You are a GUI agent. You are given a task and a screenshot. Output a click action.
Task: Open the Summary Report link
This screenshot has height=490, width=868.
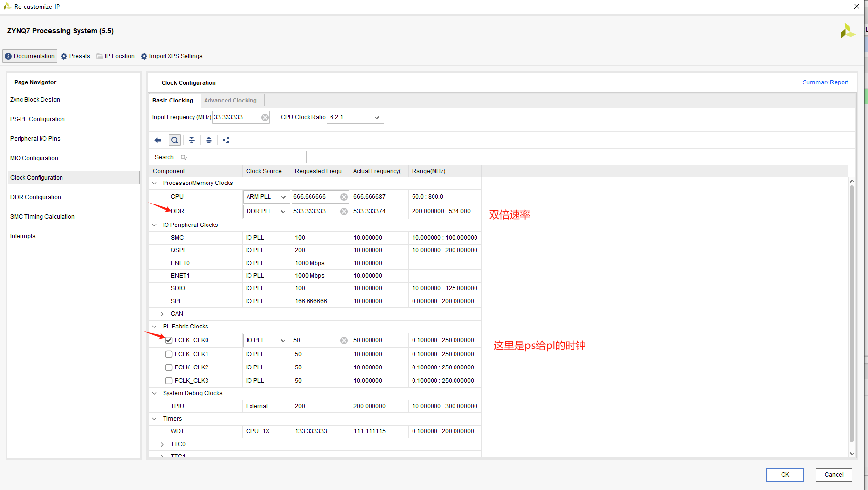(825, 82)
